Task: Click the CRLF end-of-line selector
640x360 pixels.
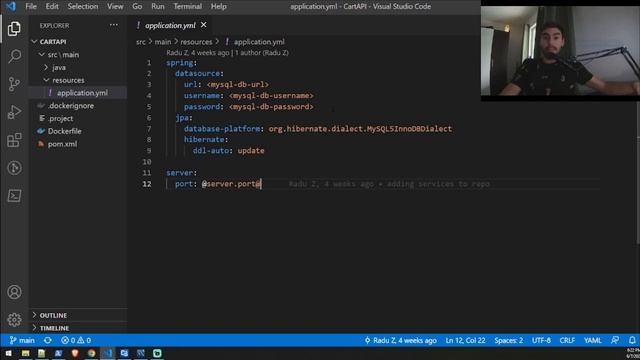Action: tap(567, 340)
